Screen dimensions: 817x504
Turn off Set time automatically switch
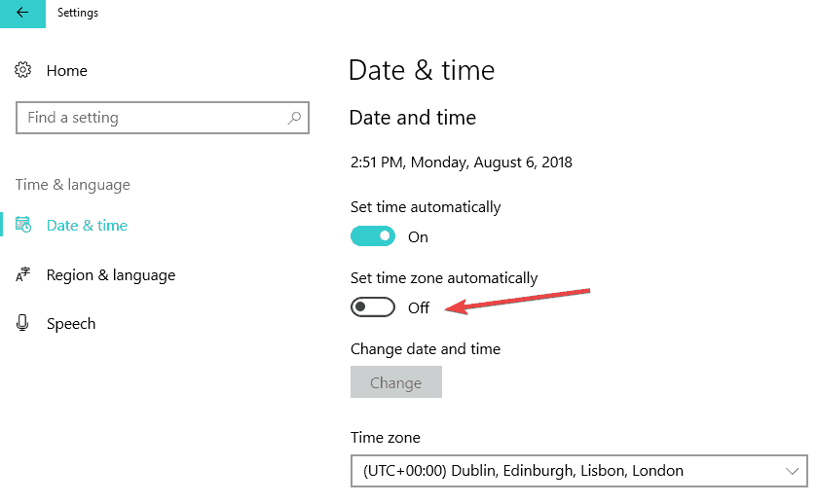(x=373, y=236)
